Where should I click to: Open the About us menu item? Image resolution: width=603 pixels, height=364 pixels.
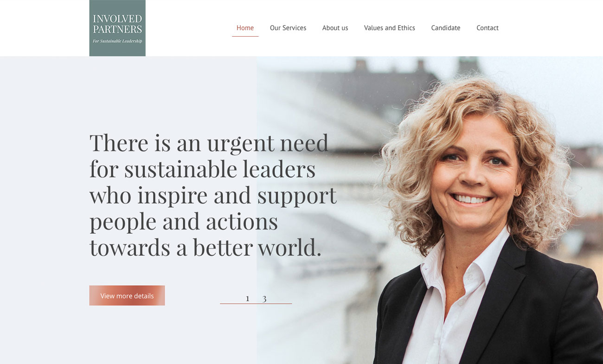point(335,28)
